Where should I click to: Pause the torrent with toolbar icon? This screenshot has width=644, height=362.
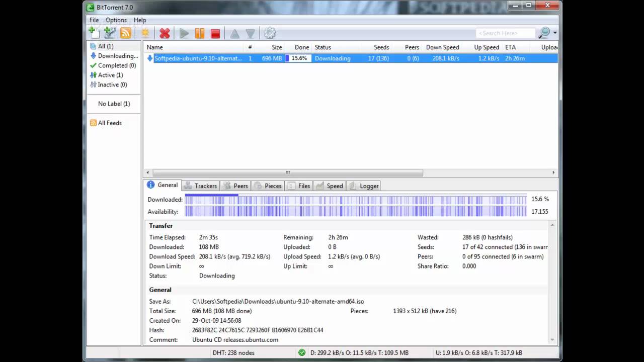tap(200, 33)
